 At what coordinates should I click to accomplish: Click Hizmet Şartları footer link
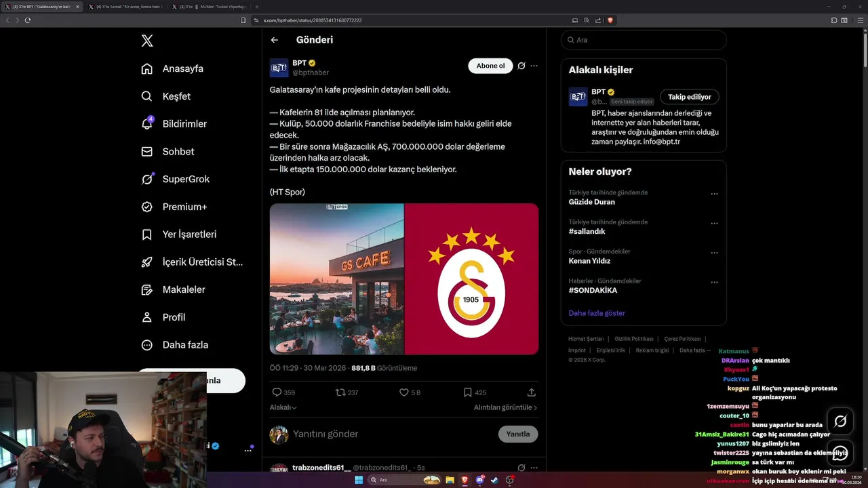point(586,339)
